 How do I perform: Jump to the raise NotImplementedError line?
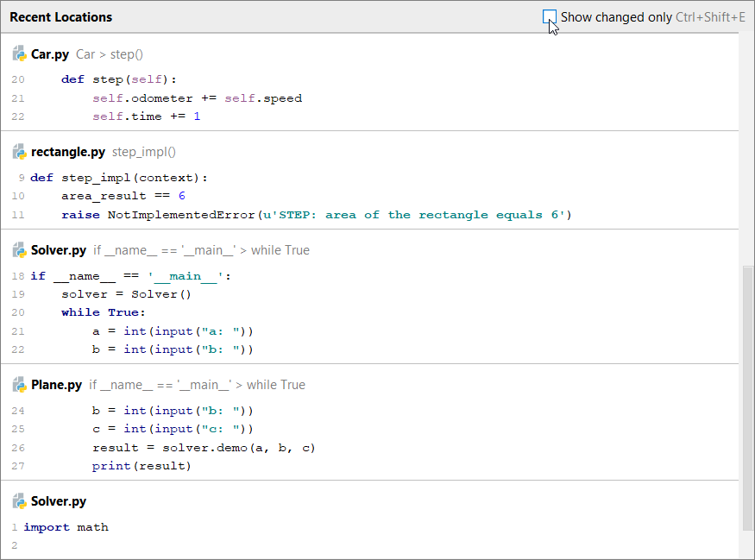pyautogui.click(x=316, y=215)
